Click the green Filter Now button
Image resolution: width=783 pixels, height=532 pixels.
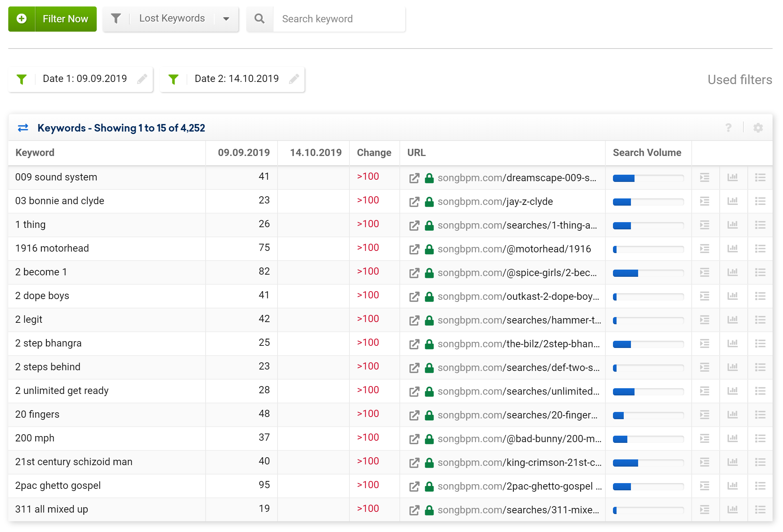52,19
